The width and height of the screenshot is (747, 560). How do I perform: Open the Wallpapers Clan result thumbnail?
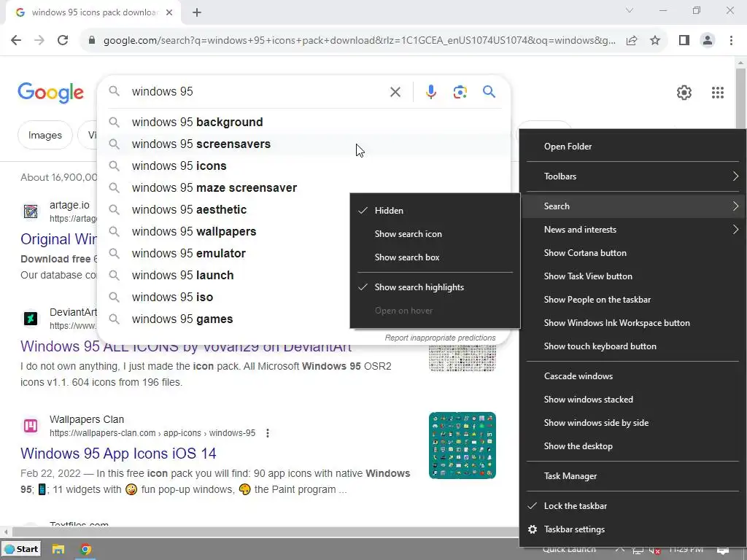[462, 446]
